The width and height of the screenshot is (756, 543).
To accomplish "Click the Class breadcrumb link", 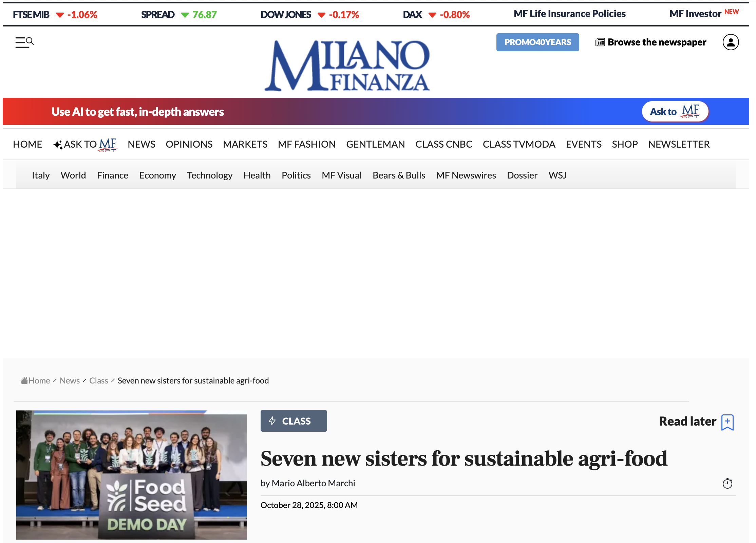I will click(99, 380).
